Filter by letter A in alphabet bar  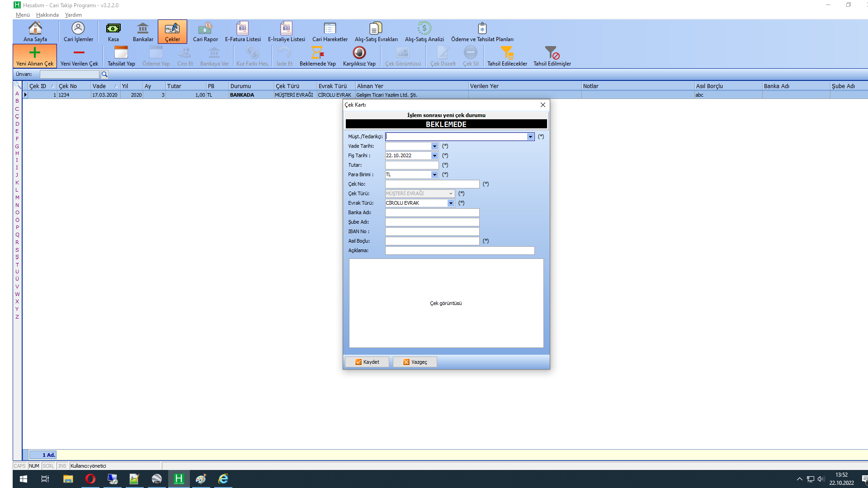tap(17, 94)
